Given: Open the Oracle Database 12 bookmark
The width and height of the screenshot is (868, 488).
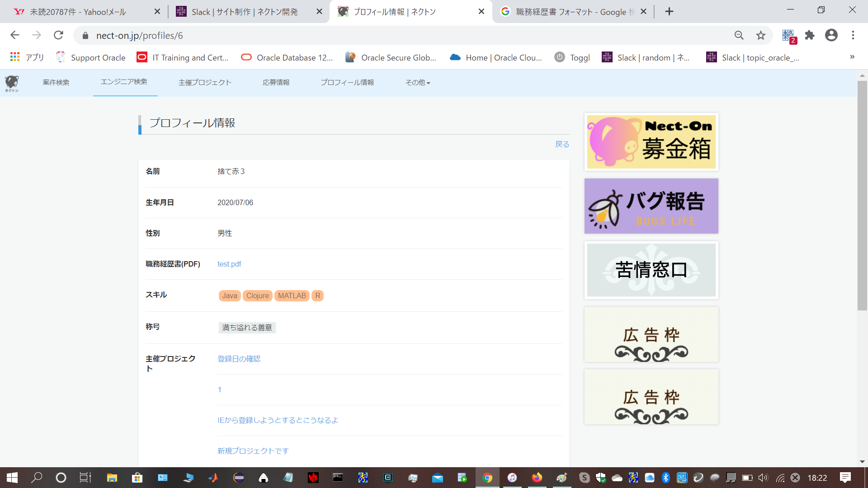Looking at the screenshot, I should tap(287, 57).
